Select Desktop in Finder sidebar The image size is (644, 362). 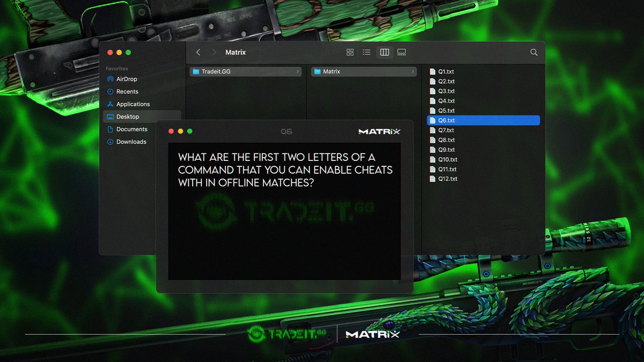tap(142, 116)
